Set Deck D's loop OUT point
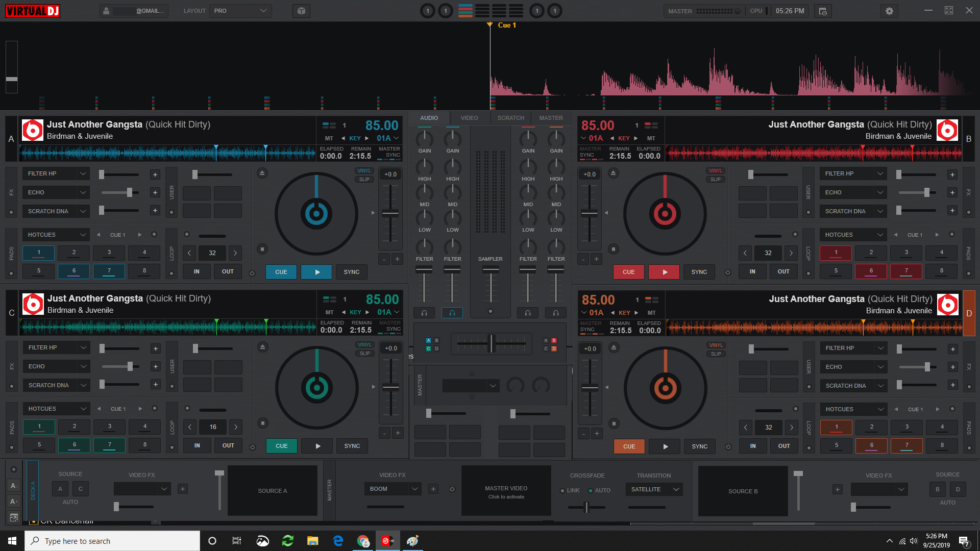Viewport: 980px width, 551px height. (x=784, y=446)
